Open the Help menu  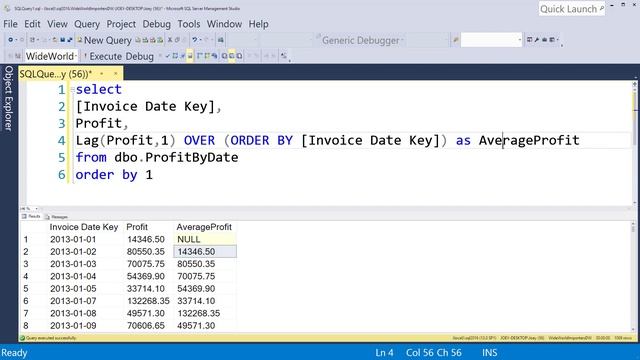click(x=258, y=24)
